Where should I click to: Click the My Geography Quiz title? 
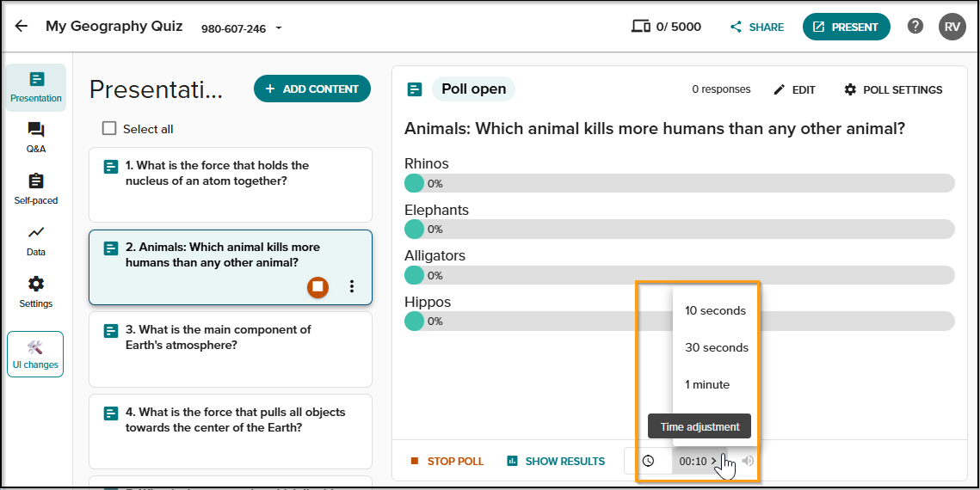click(x=114, y=26)
